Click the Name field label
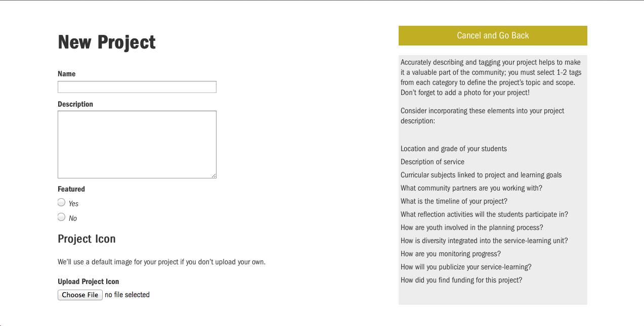Image resolution: width=644 pixels, height=326 pixels. pos(66,74)
